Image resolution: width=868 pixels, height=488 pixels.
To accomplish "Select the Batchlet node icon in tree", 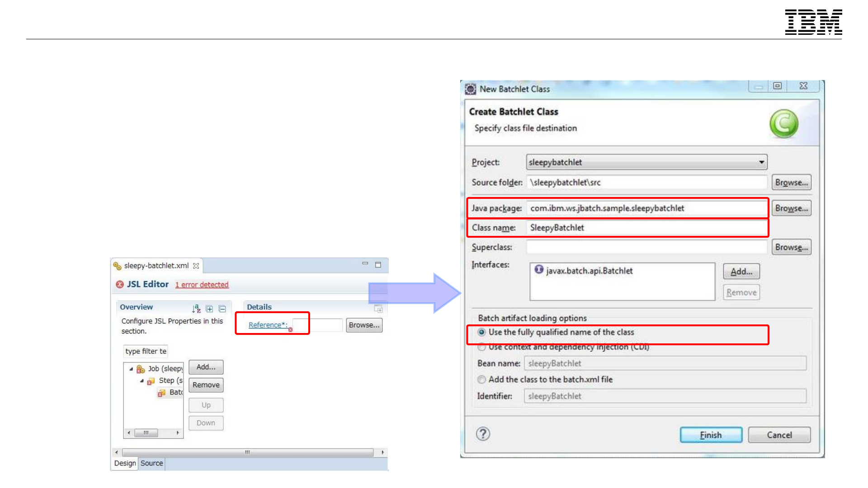I will coord(162,393).
